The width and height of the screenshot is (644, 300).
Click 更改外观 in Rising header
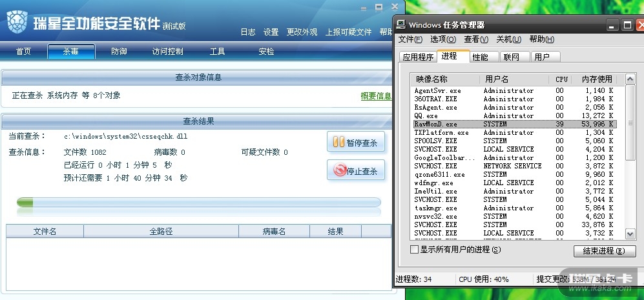click(302, 32)
